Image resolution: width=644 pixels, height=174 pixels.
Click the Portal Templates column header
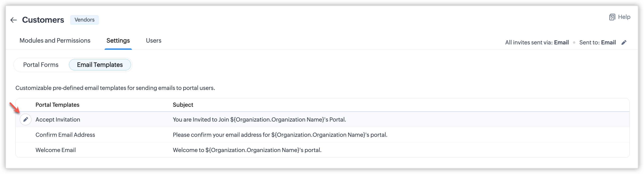[x=57, y=105]
